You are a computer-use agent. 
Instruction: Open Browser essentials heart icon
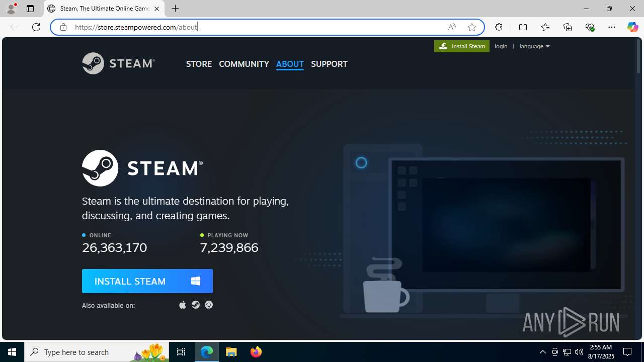click(590, 27)
